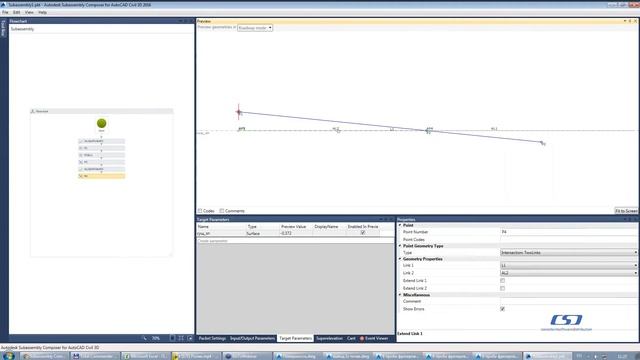Image resolution: width=640 pixels, height=360 pixels.
Task: Click Create parameter row in Target Parameters
Action: pyautogui.click(x=296, y=241)
